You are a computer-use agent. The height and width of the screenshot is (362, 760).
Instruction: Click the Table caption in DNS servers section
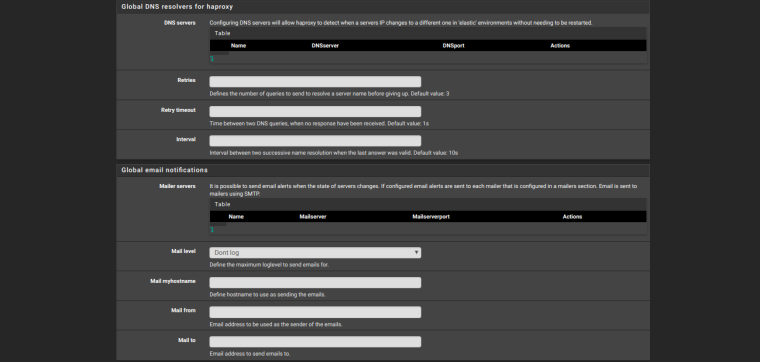point(222,33)
